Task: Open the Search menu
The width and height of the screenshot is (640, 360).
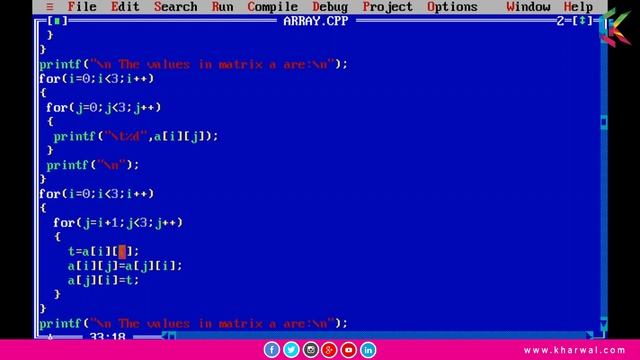Action: pyautogui.click(x=176, y=7)
